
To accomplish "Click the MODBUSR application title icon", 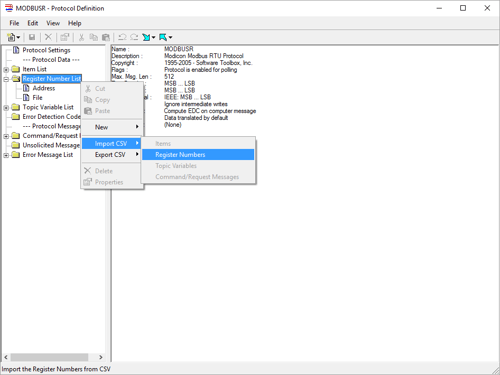I will (9, 8).
